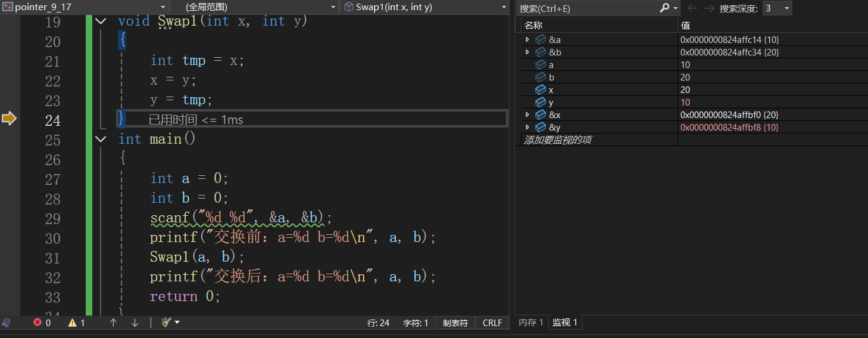Click the magnifier search icon in watch panel

coord(665,8)
